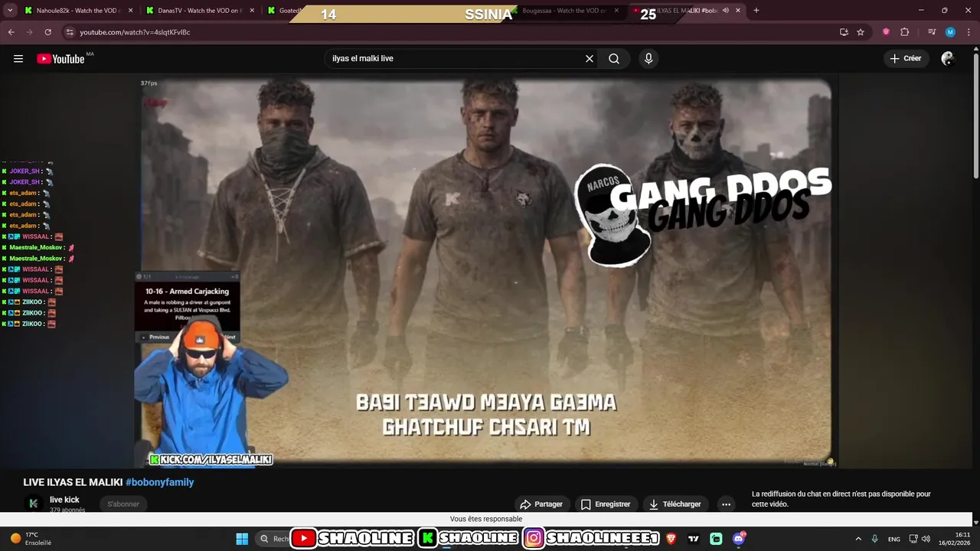Download the video with Télécharger
Viewport: 980px width, 551px height.
click(675, 504)
